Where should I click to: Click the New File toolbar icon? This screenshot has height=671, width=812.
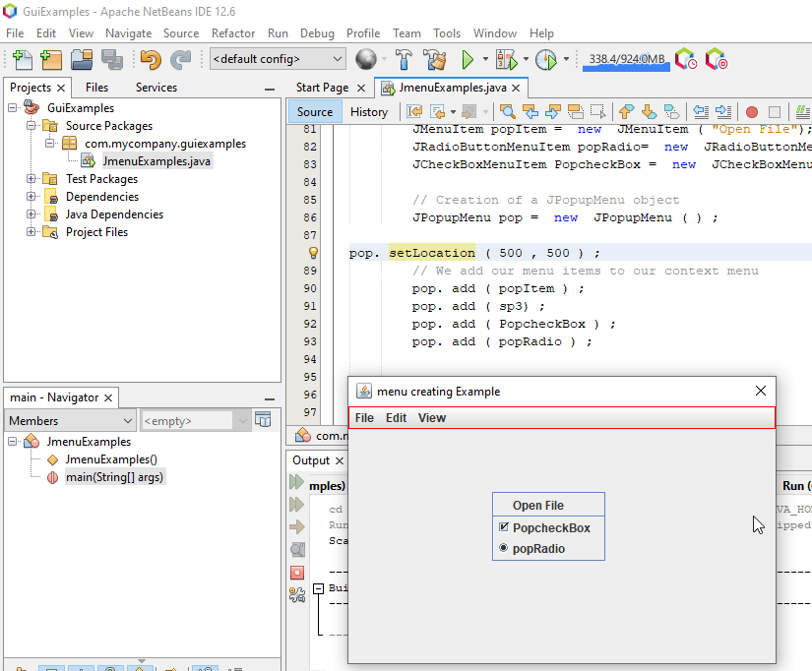[x=22, y=60]
